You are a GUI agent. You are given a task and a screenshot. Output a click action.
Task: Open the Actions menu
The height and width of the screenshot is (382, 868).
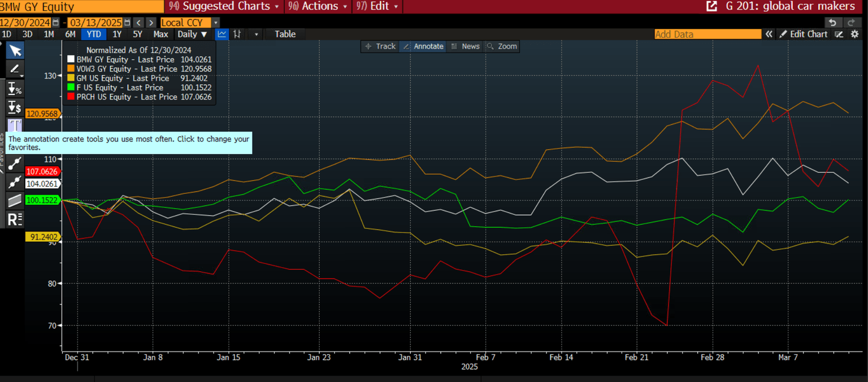318,6
